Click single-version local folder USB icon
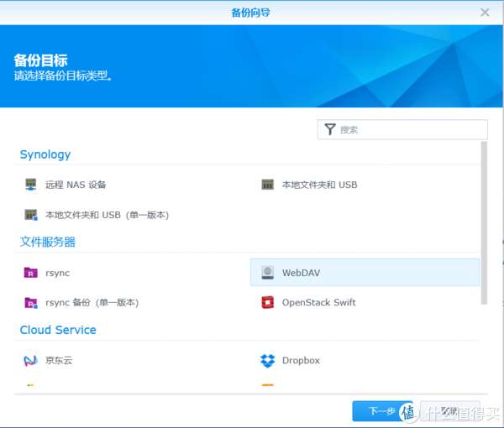This screenshot has width=504, height=428. 31,215
